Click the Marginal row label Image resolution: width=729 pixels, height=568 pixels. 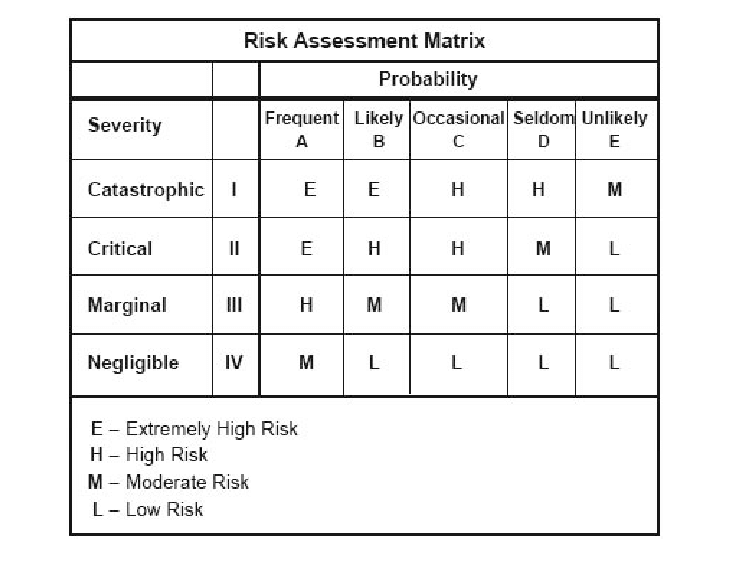(127, 305)
